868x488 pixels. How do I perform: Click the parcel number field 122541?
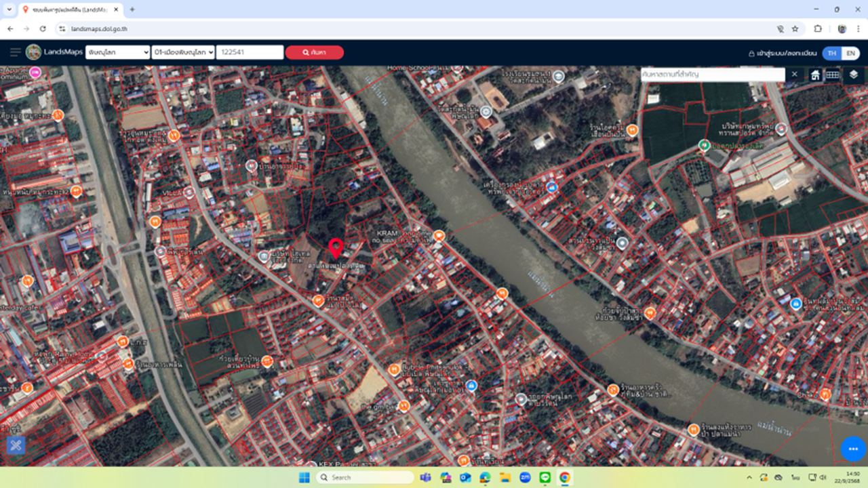[250, 52]
